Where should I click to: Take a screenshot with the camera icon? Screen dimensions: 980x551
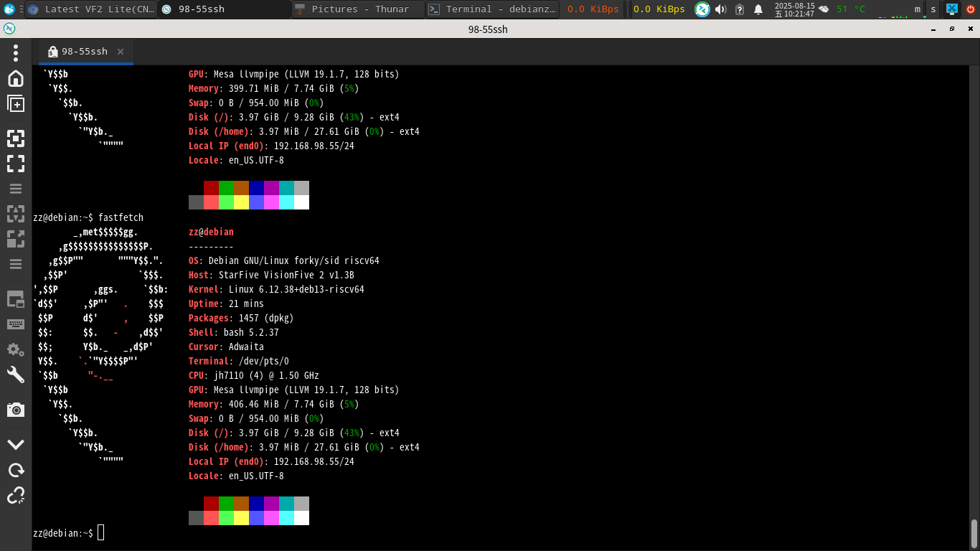16,410
